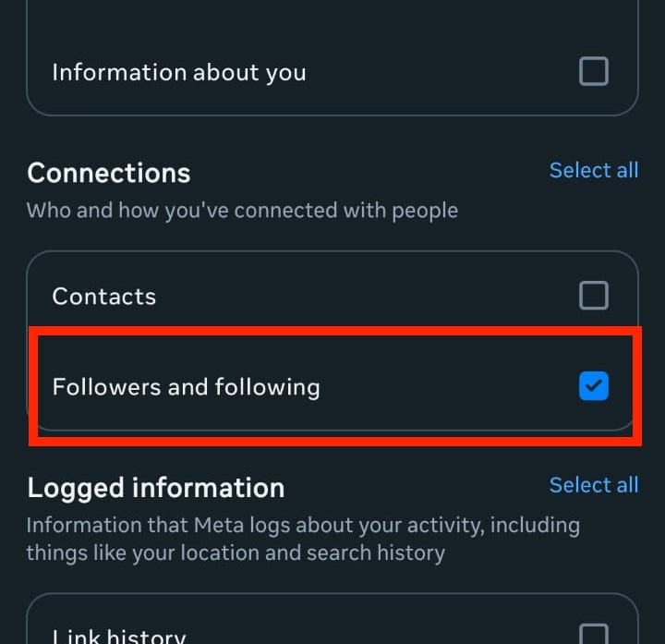Click the blue checkmark icon
The image size is (665, 644).
pos(593,386)
